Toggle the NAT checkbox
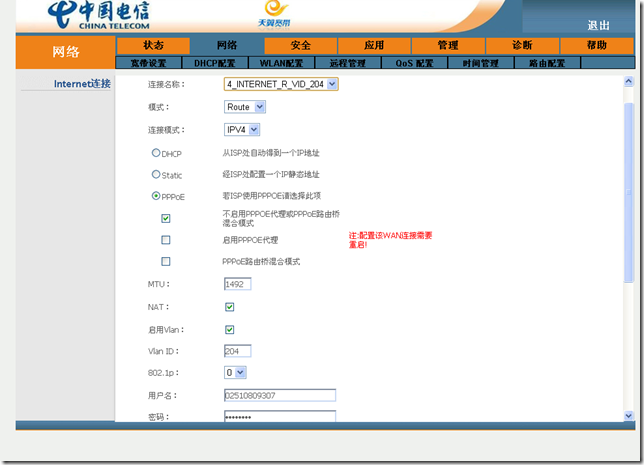The image size is (644, 465). click(230, 307)
